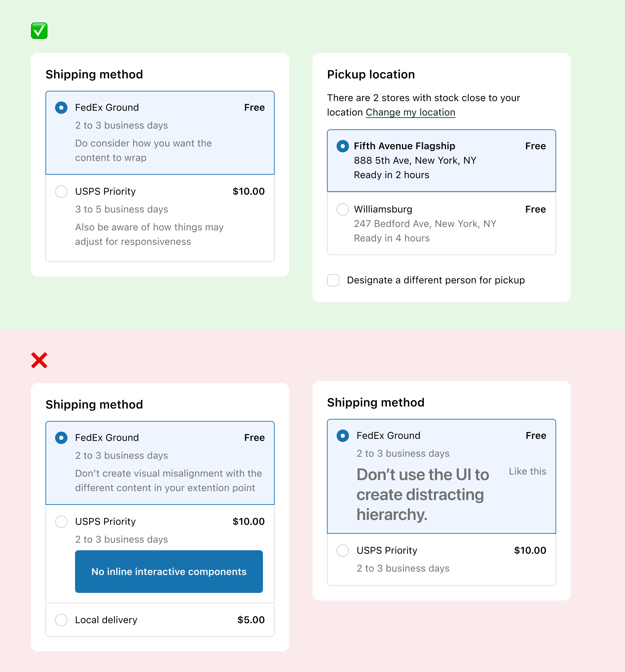Click 247 Bedford Ave address text
This screenshot has height=672, width=625.
(425, 224)
